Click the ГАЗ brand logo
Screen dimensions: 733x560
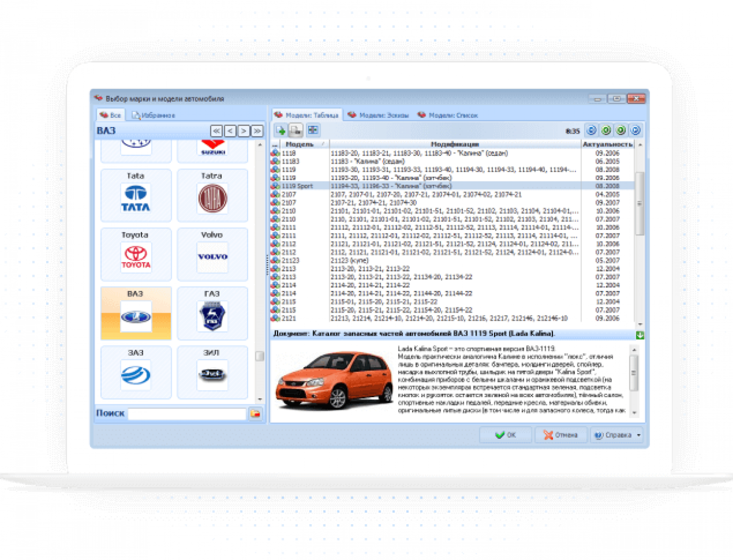pos(212,316)
